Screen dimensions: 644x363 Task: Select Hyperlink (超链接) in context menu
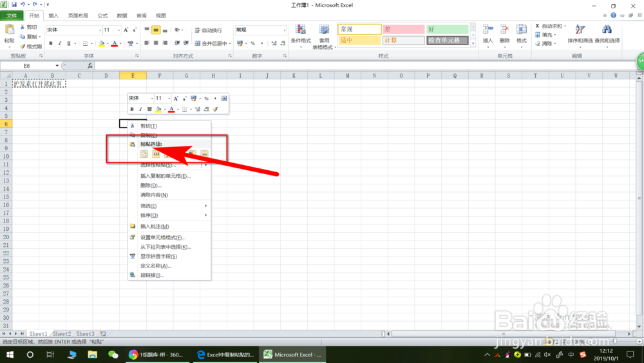169,275
